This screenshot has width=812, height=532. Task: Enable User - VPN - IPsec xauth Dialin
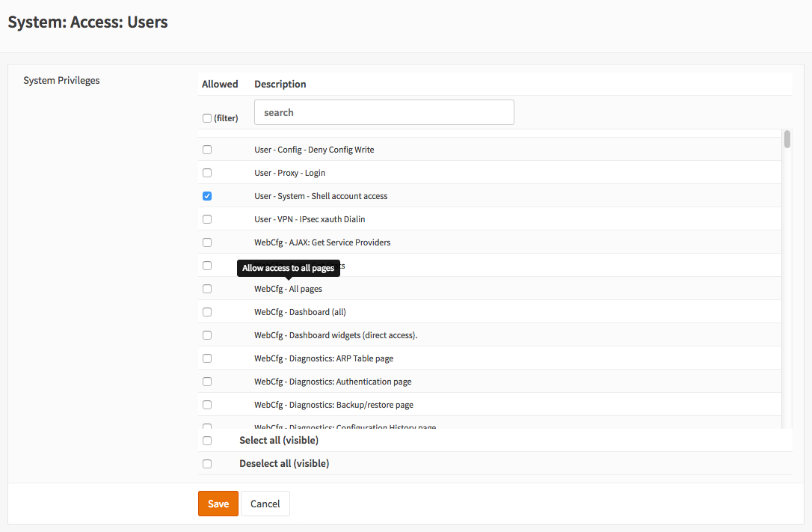pos(207,219)
